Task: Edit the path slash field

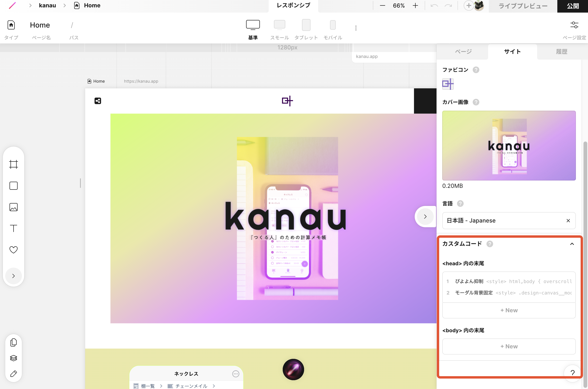Action: point(72,25)
